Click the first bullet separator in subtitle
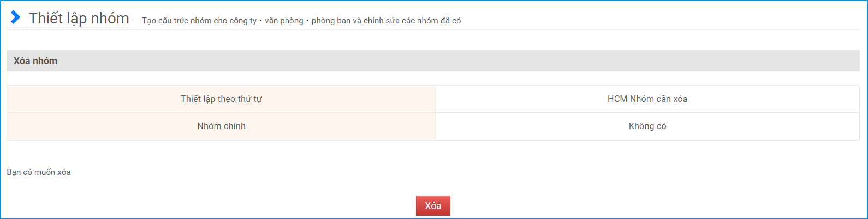Image resolution: width=868 pixels, height=219 pixels. click(x=261, y=21)
